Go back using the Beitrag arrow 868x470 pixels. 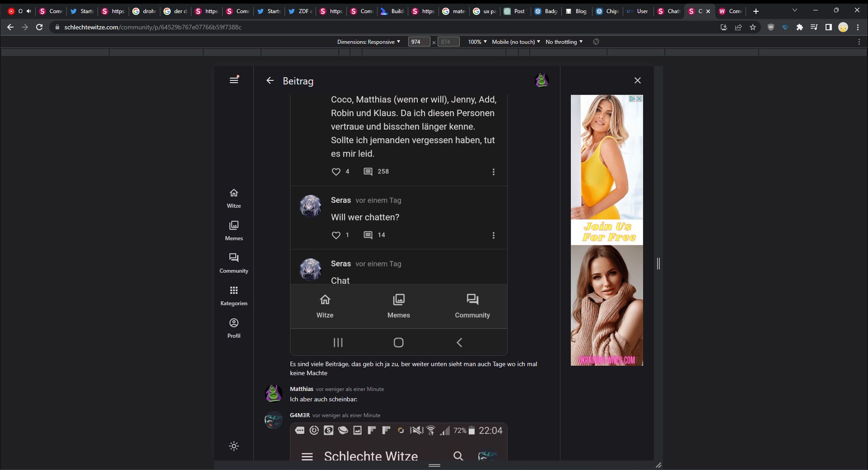pyautogui.click(x=270, y=80)
